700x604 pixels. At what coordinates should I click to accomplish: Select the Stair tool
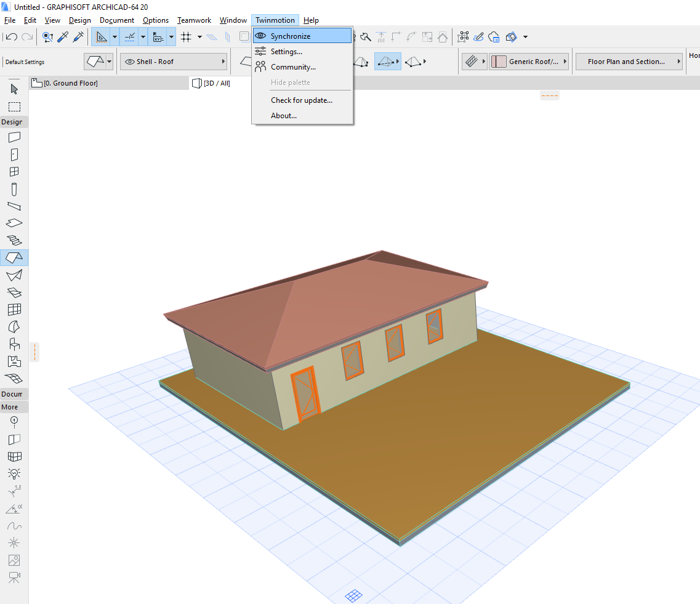tap(14, 241)
